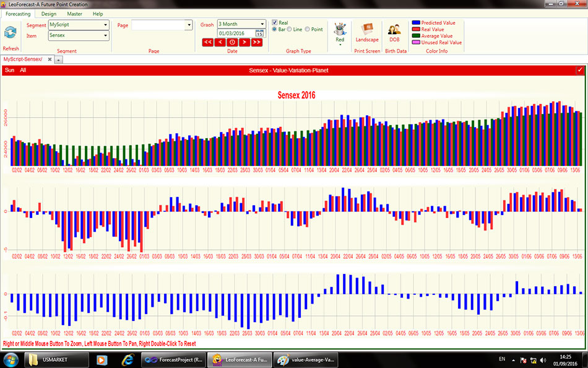588x368 pixels.
Task: Add a new tab with the plus button
Action: (58, 59)
